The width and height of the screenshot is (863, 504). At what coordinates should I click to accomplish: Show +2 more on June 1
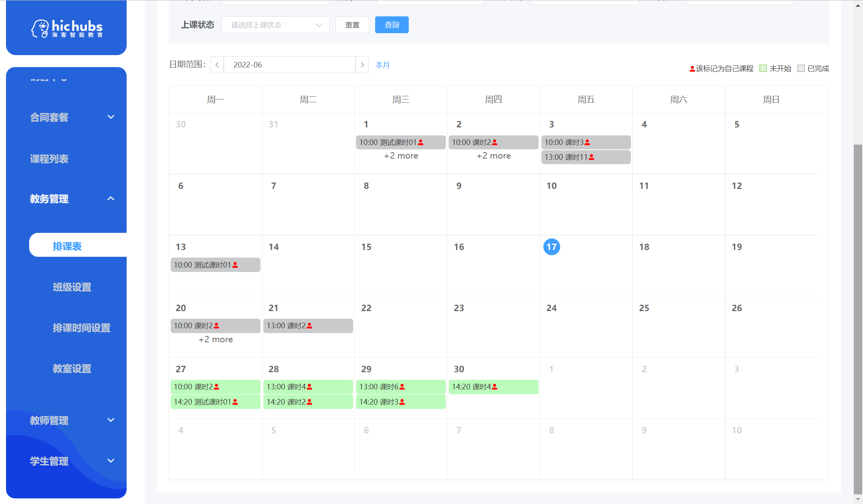(401, 156)
